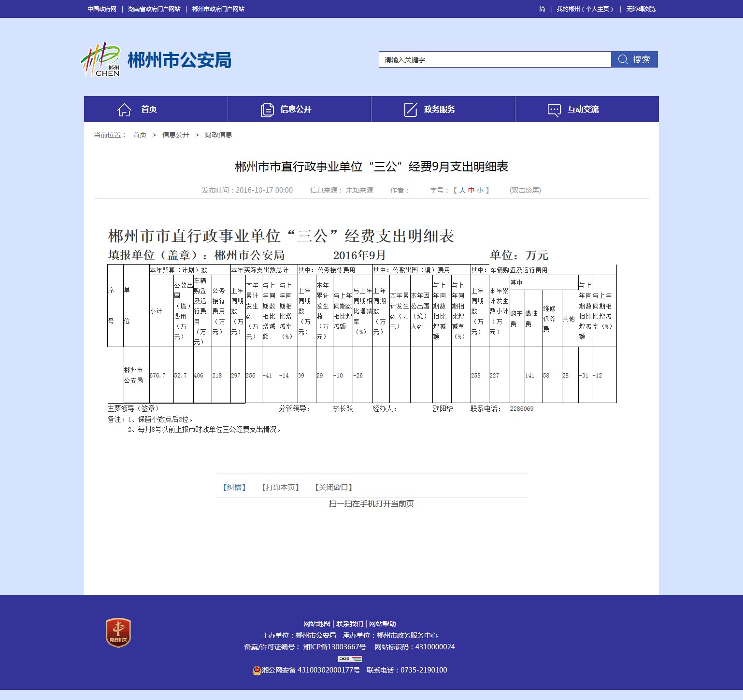Click the name 欧阳华 below the table
The width and height of the screenshot is (743, 700).
pos(443,409)
